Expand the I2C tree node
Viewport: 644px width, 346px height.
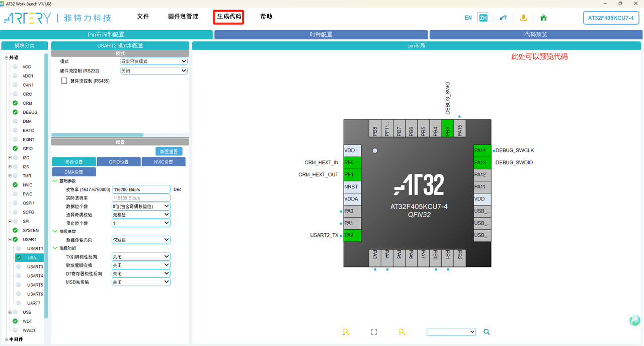pos(9,158)
